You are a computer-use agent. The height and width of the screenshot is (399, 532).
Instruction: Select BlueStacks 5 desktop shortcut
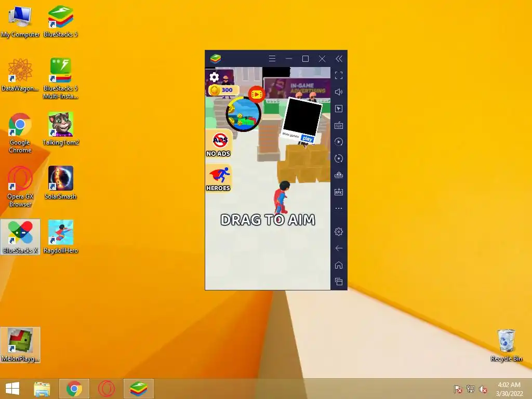pyautogui.click(x=60, y=21)
